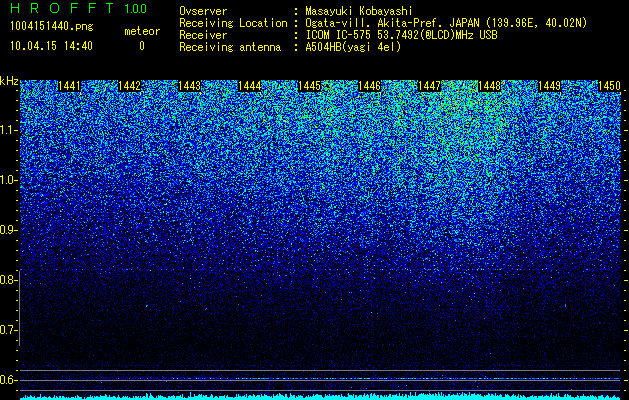Click the 1447 time marker
This screenshot has height=400, width=629.
pyautogui.click(x=429, y=86)
